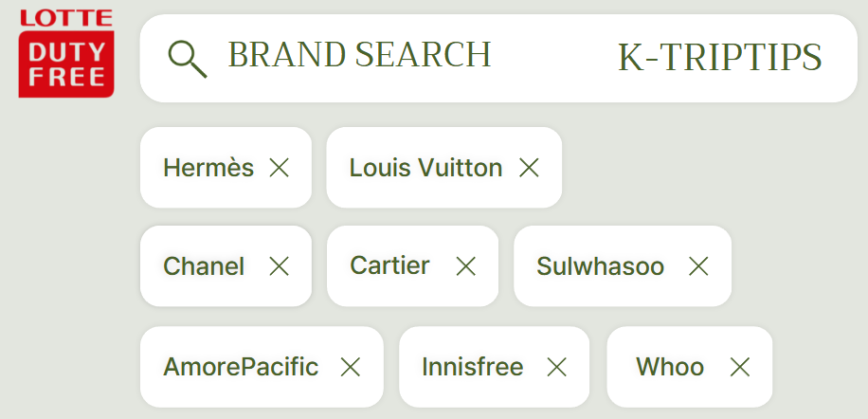This screenshot has height=419, width=868.
Task: Remove the Louis Vuitton tag
Action: click(529, 168)
